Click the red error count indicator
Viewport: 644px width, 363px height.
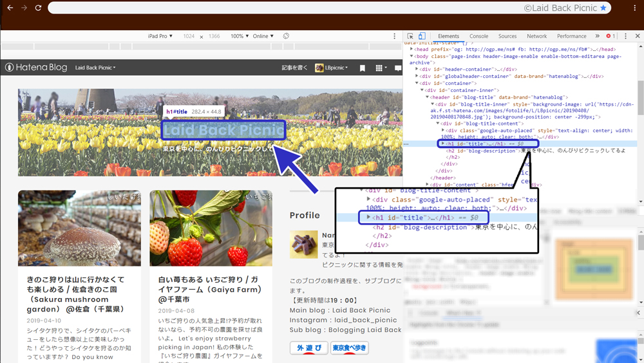point(611,36)
